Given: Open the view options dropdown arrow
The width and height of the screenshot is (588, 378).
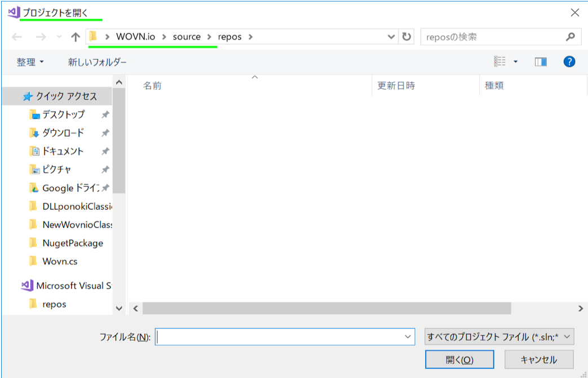Looking at the screenshot, I should (515, 62).
